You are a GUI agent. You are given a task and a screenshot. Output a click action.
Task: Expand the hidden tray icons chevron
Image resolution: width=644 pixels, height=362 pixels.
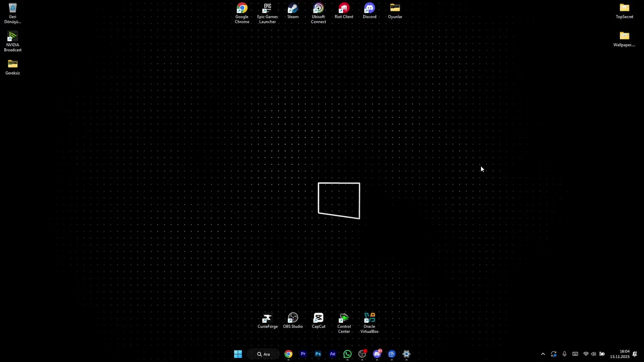(543, 354)
